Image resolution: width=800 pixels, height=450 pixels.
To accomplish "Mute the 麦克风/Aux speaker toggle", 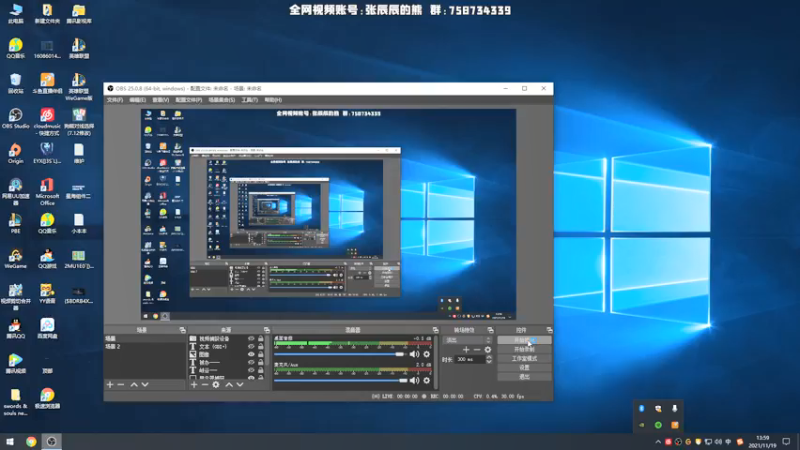I will point(414,381).
